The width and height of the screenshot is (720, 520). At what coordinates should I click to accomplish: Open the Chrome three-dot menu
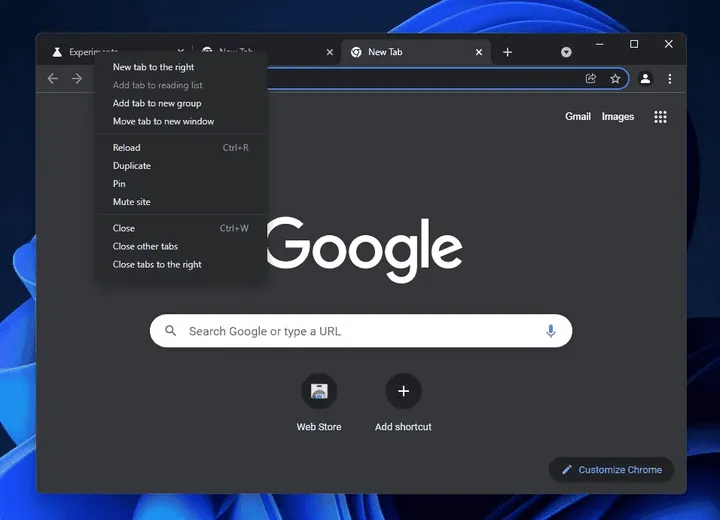[669, 79]
